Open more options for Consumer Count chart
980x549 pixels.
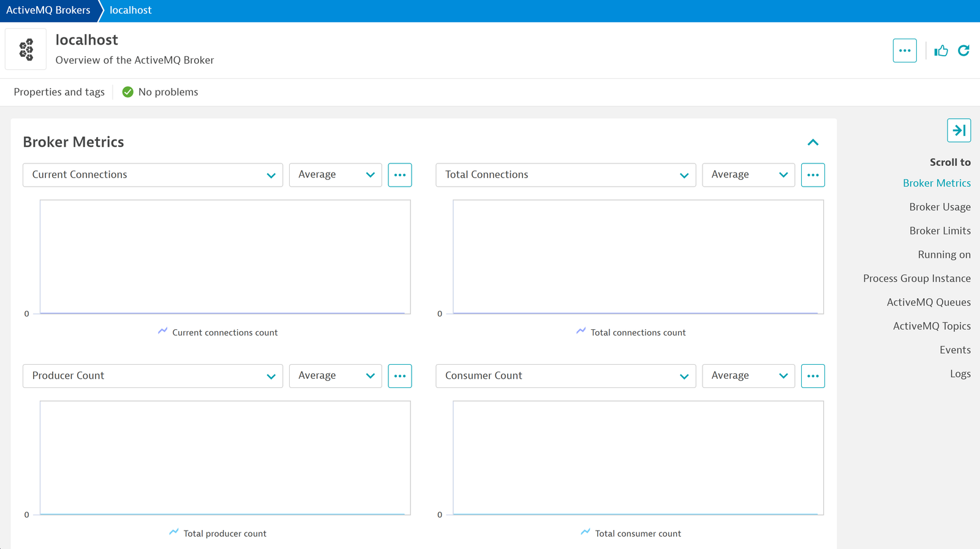(x=813, y=376)
